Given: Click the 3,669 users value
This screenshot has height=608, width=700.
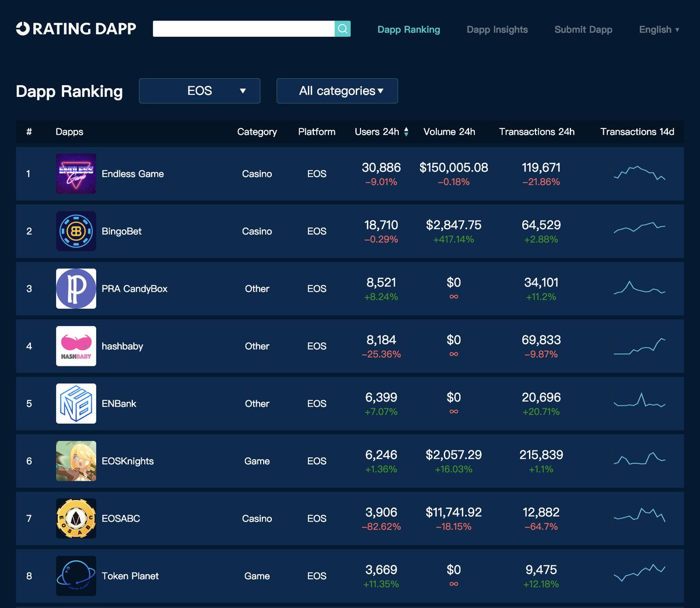Looking at the screenshot, I should (381, 570).
